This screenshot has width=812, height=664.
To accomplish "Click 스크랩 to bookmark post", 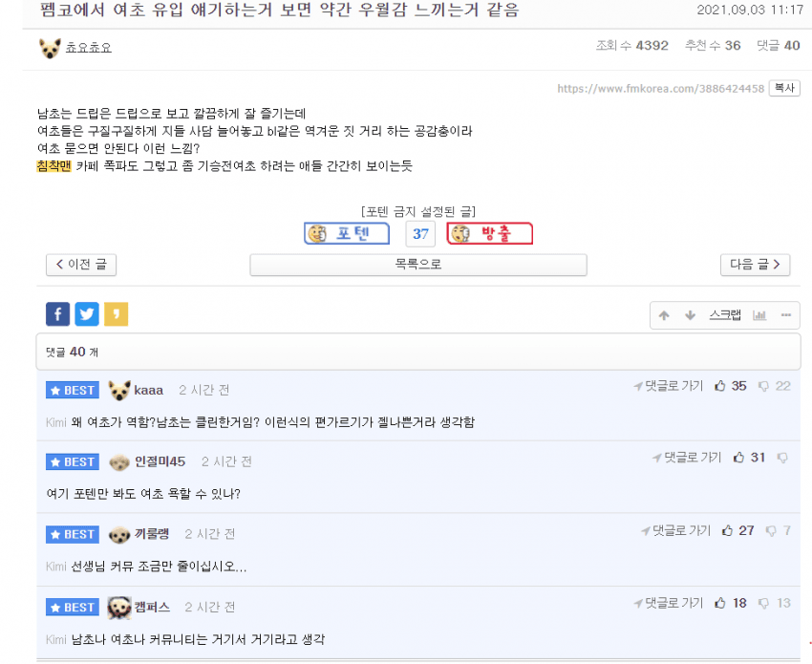I will [x=725, y=315].
